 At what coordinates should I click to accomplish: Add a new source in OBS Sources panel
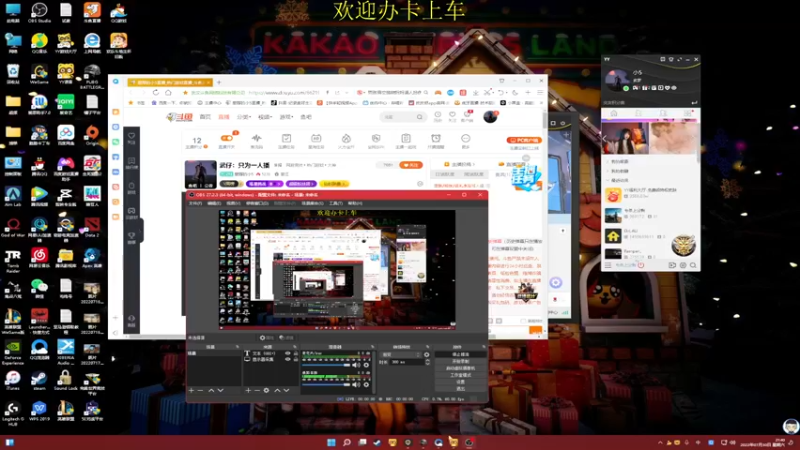point(248,390)
